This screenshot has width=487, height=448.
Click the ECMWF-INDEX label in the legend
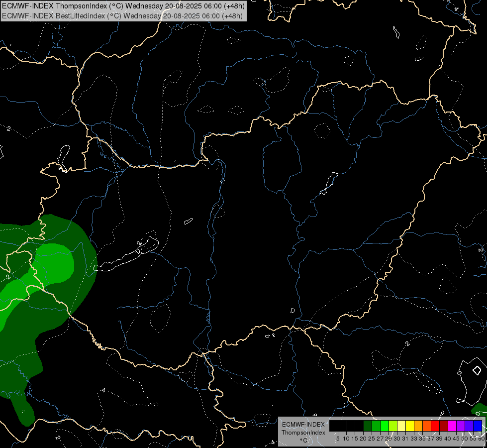303,425
